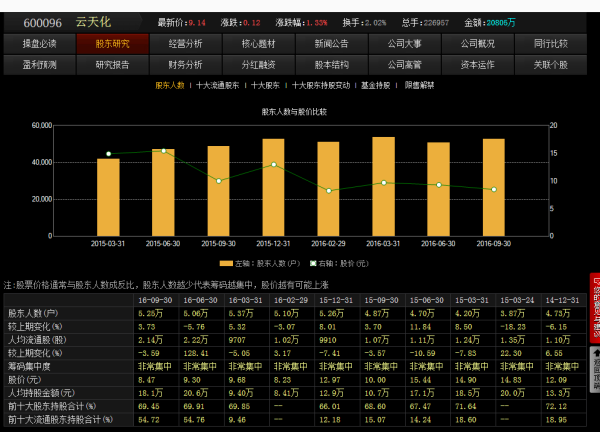Open the 同行比较 tab
The width and height of the screenshot is (600, 432).
pos(551,44)
